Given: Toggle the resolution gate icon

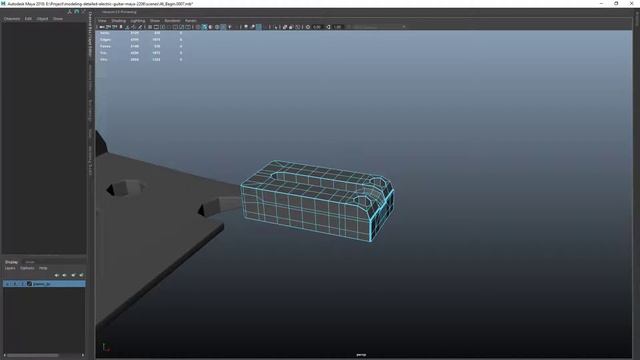Looking at the screenshot, I should (163, 27).
